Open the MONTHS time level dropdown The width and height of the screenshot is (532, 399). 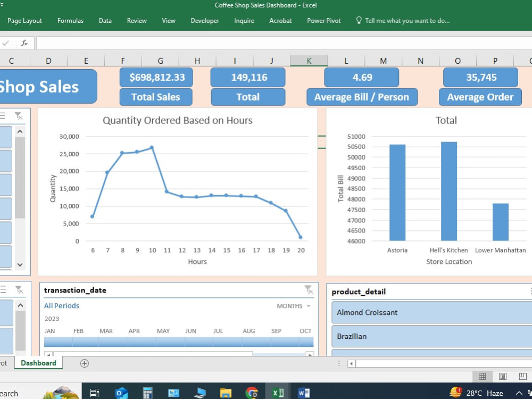click(x=294, y=306)
